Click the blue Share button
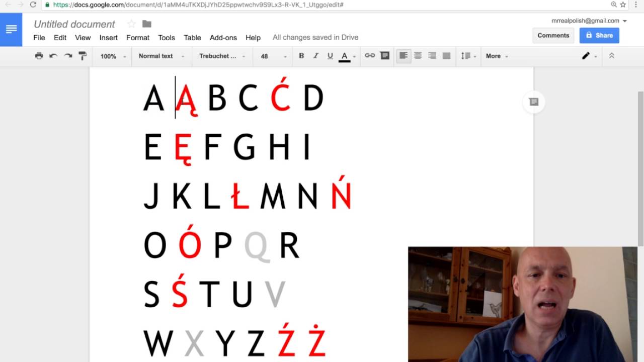Viewport: 644px width, 362px height. (x=599, y=36)
